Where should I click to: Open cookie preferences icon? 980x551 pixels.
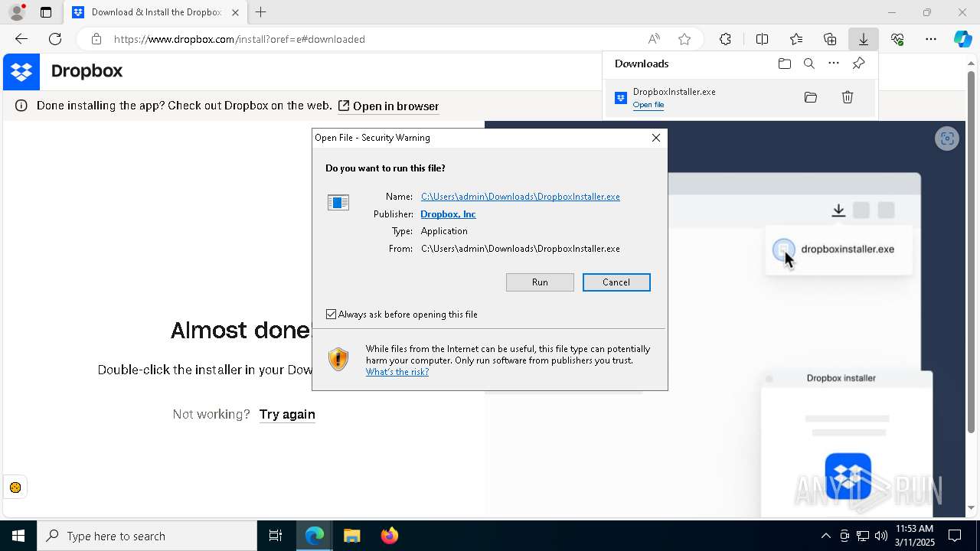coord(15,487)
